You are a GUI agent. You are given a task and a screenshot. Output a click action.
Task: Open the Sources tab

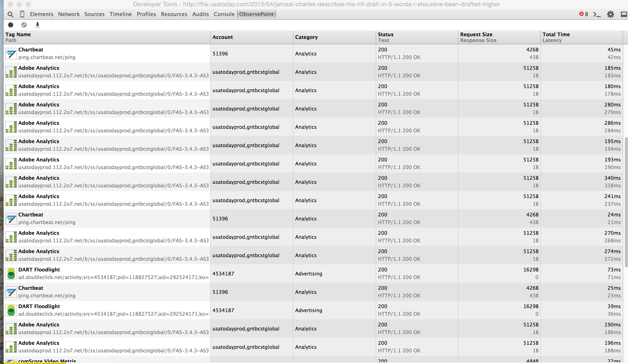[x=94, y=14]
